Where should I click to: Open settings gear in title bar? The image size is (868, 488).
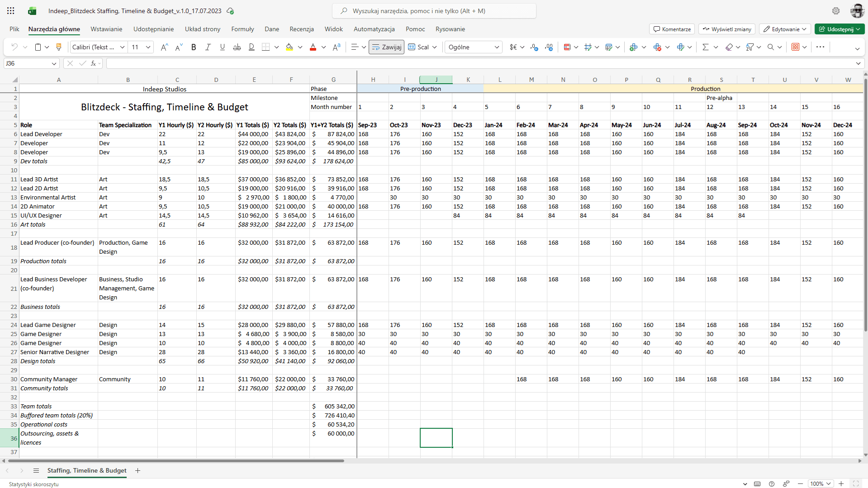tap(836, 11)
